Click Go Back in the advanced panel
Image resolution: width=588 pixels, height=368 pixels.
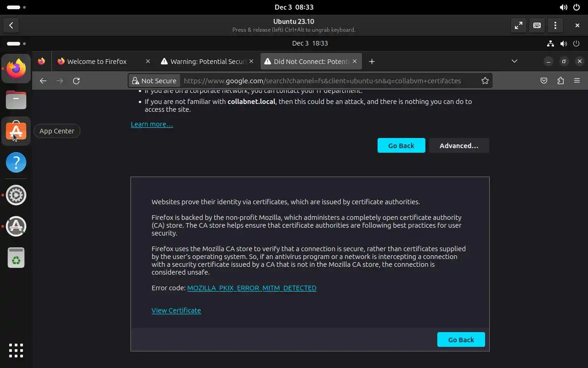point(461,339)
